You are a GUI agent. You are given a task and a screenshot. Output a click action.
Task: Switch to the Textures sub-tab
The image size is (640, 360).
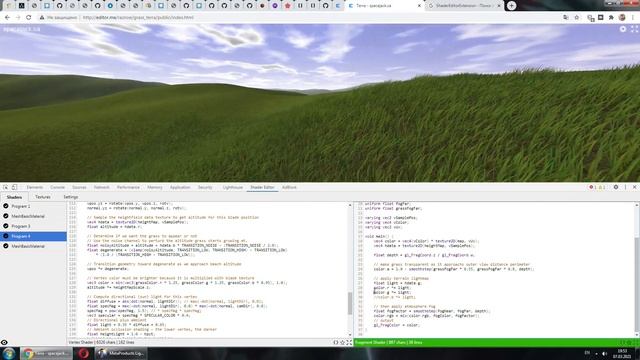point(42,197)
